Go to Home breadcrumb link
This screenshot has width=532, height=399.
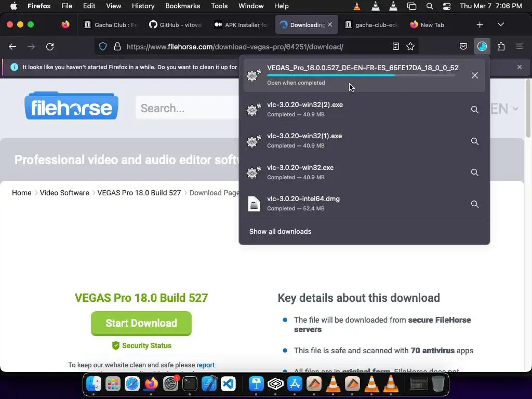pos(22,193)
